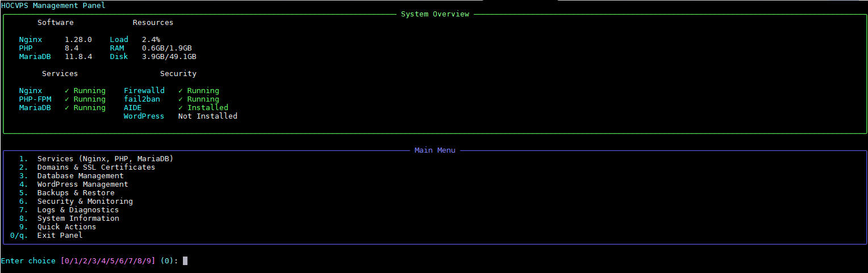Select System Information menu entry
The image size is (868, 273).
pos(78,219)
